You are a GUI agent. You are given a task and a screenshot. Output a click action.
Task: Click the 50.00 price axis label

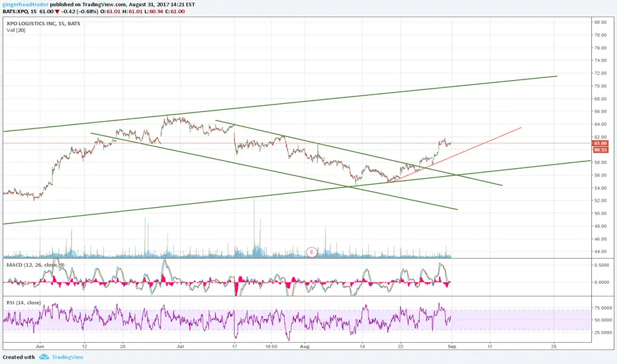(600, 214)
